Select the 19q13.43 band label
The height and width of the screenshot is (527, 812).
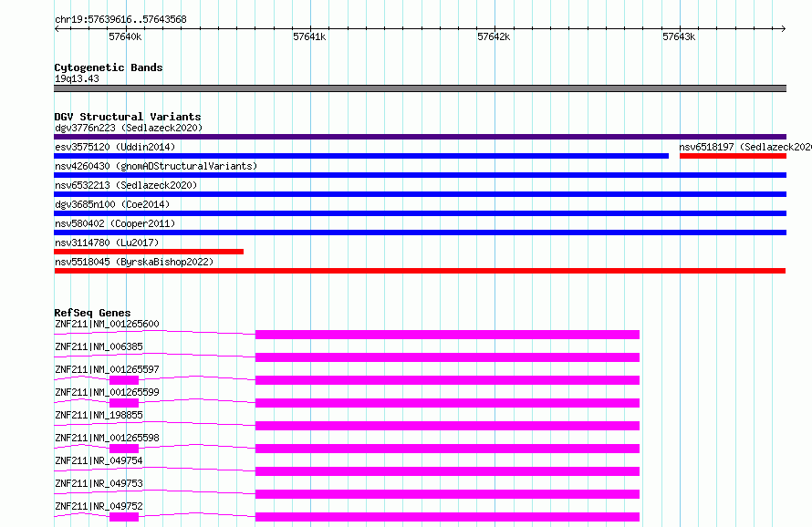point(77,78)
